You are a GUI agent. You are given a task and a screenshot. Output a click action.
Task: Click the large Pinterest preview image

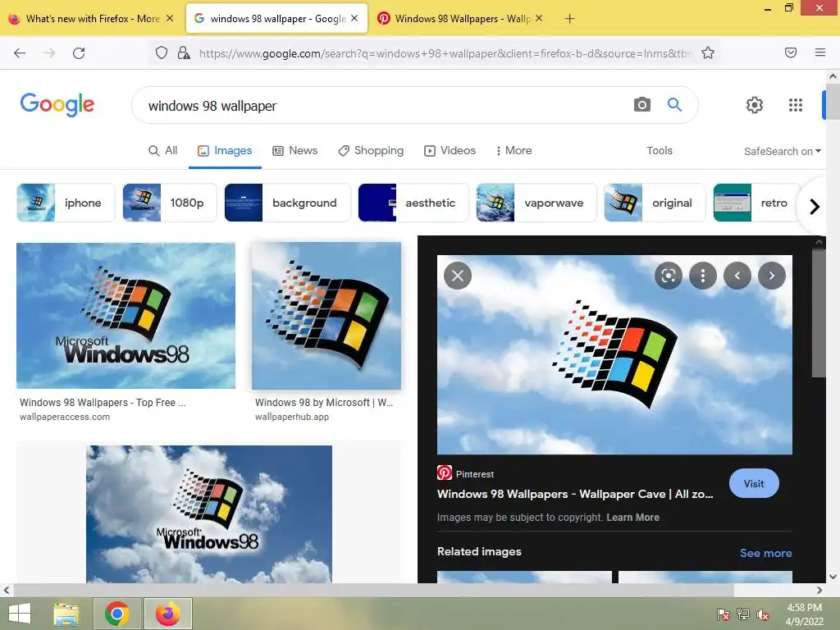[614, 354]
